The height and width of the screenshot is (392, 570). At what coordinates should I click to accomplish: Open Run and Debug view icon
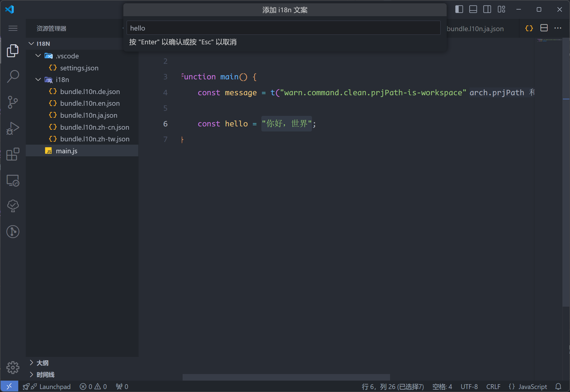pyautogui.click(x=13, y=128)
